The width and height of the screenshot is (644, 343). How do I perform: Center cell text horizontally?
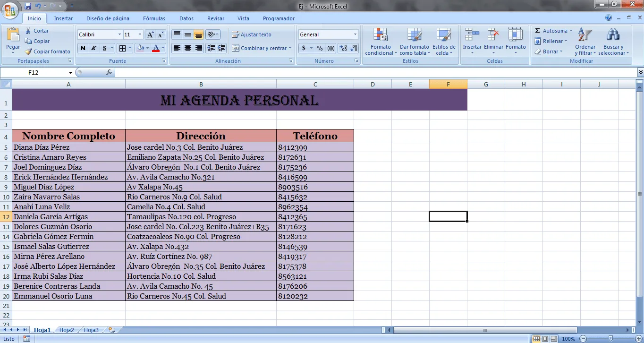(x=188, y=48)
